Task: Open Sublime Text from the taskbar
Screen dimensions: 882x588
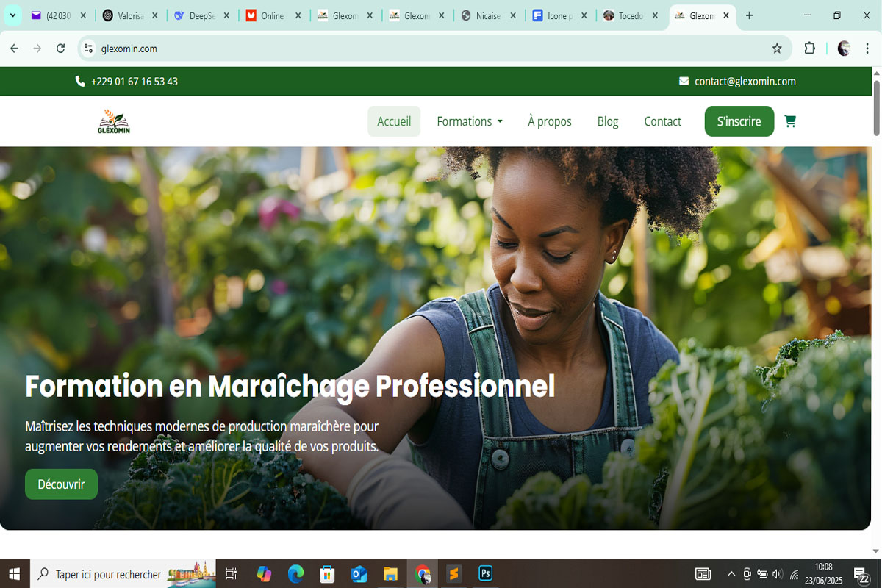Action: click(453, 574)
